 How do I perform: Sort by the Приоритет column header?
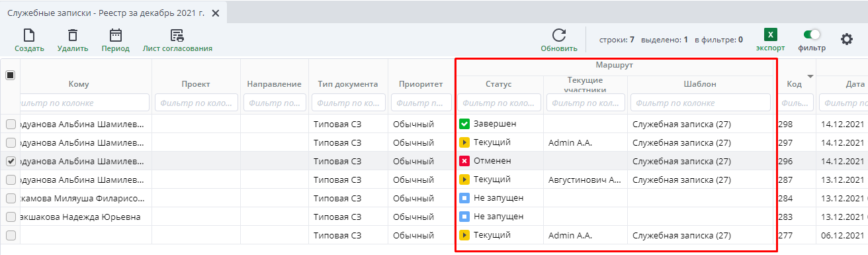point(421,84)
